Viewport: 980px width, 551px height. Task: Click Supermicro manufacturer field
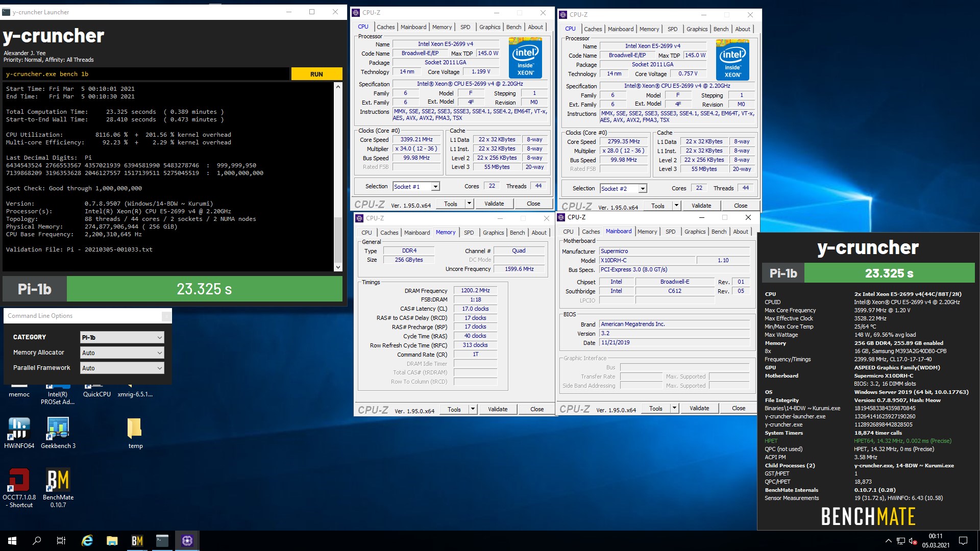(x=674, y=251)
